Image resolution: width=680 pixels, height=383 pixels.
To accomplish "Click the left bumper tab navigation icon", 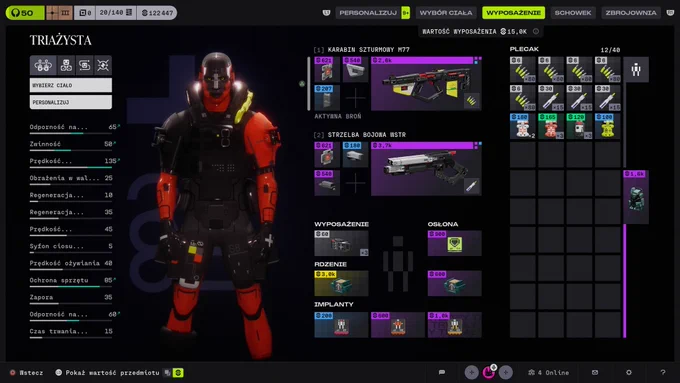I will tap(326, 13).
